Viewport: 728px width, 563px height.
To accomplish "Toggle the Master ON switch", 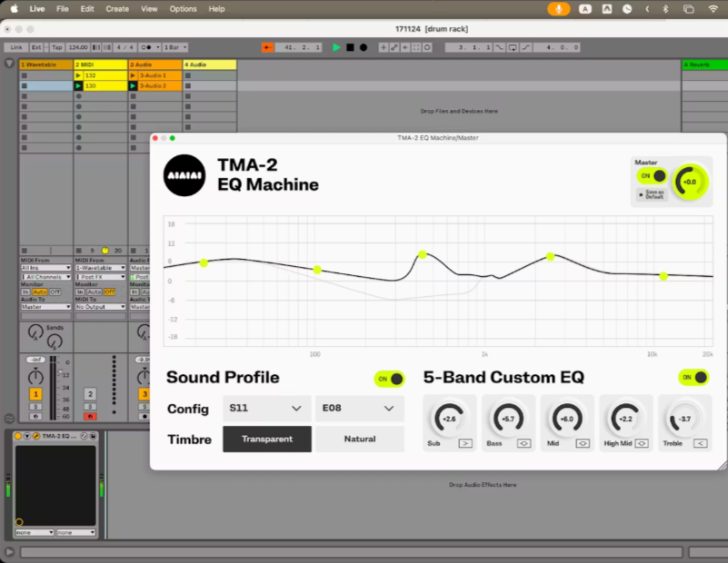I will click(x=653, y=175).
